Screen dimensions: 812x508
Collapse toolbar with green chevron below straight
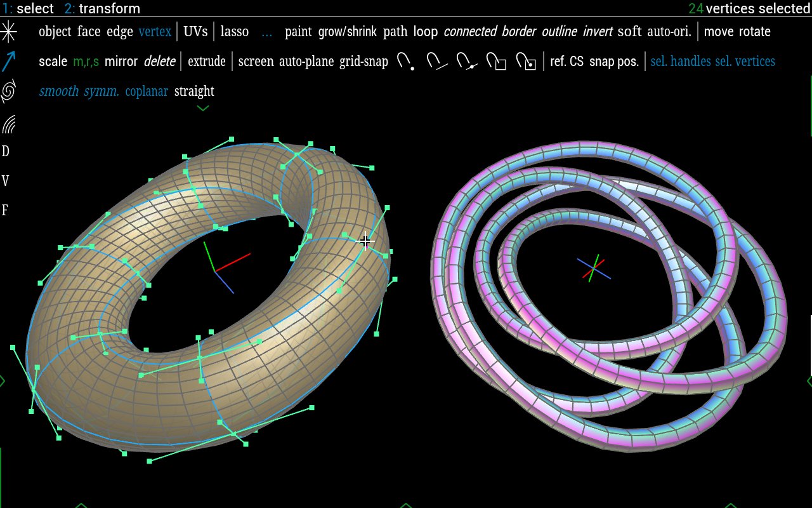(x=203, y=109)
